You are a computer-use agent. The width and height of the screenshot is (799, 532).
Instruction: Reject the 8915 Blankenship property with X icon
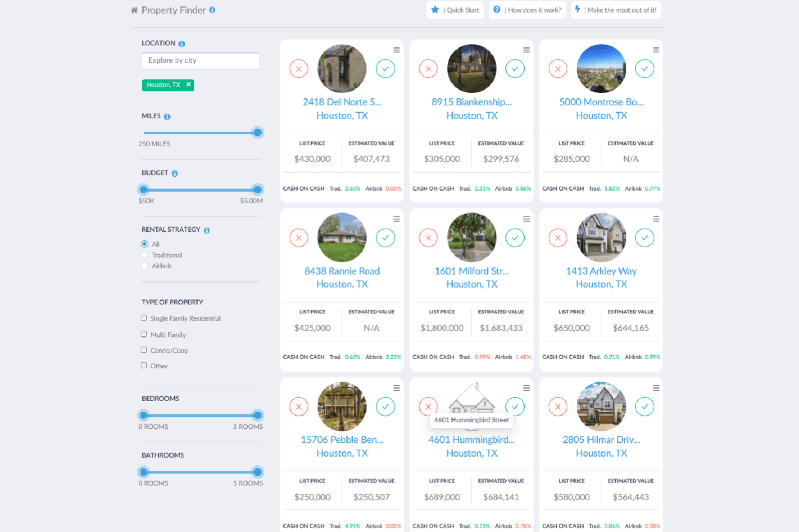click(428, 69)
